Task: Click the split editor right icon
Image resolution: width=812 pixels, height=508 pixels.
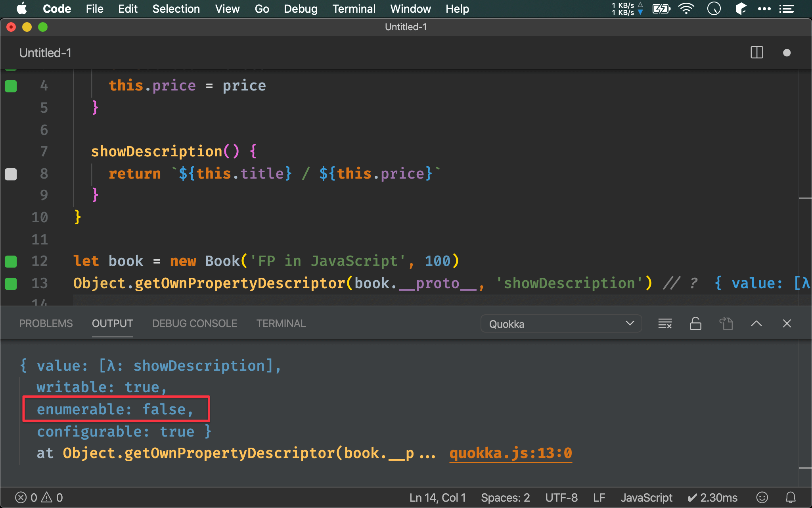Action: pos(756,53)
